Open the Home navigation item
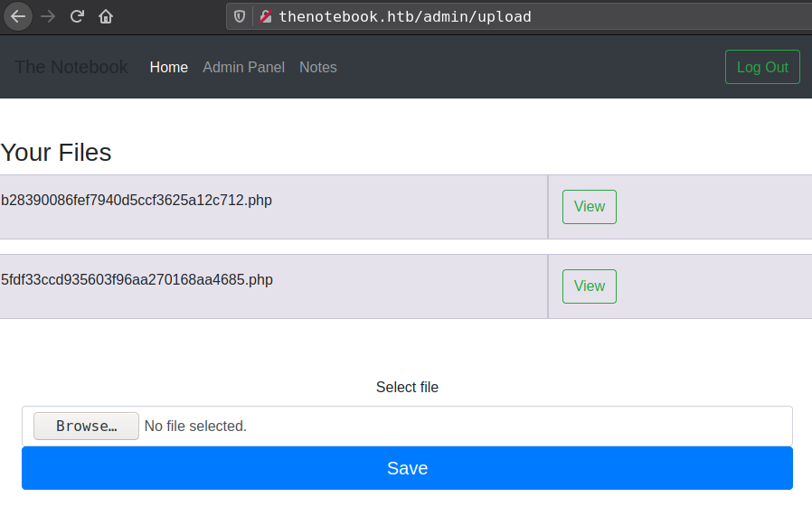 [x=169, y=67]
